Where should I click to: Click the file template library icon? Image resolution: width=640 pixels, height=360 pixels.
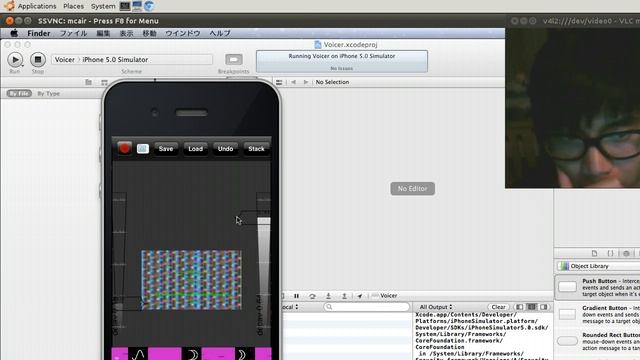coord(594,253)
